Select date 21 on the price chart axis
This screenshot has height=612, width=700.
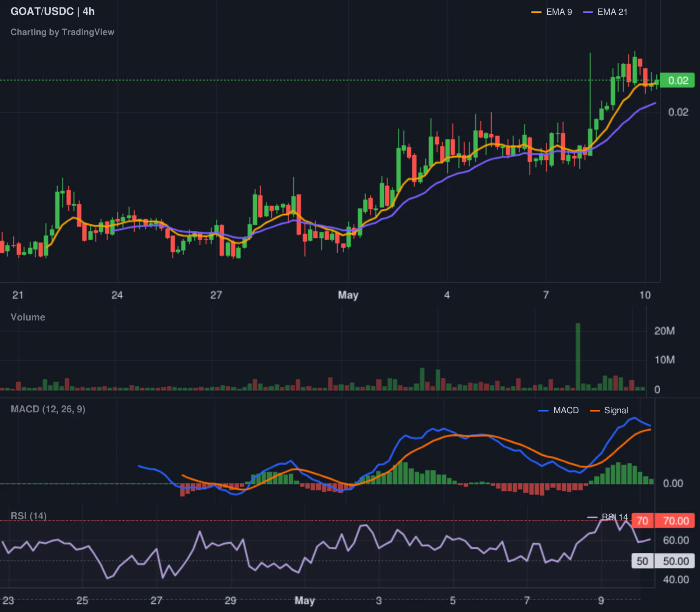click(18, 295)
